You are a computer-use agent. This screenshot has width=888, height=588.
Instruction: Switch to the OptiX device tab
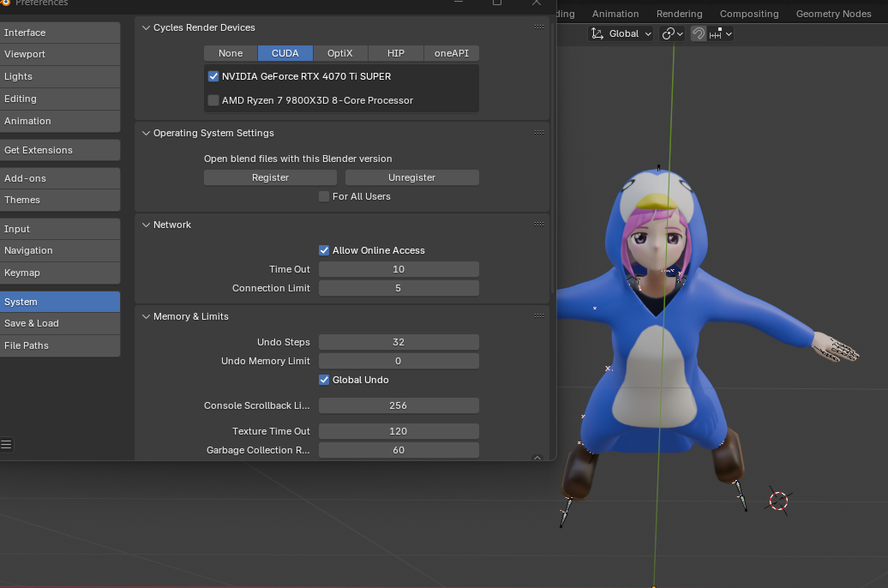point(340,53)
